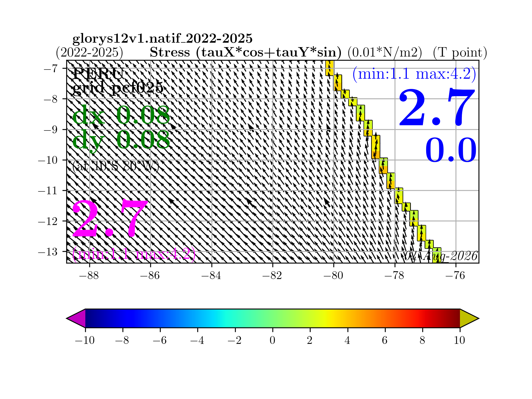Select the '(2022-2025)' period label in parentheses
532x399 pixels.
[89, 52]
